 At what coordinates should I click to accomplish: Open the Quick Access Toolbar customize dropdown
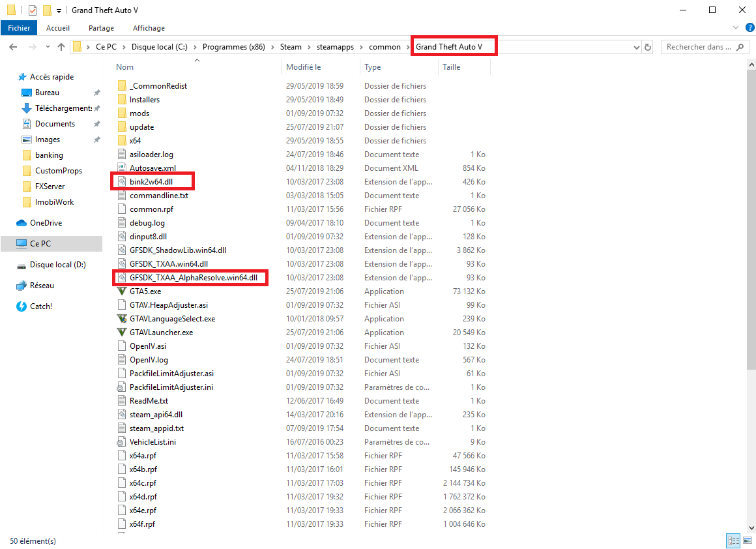(59, 11)
